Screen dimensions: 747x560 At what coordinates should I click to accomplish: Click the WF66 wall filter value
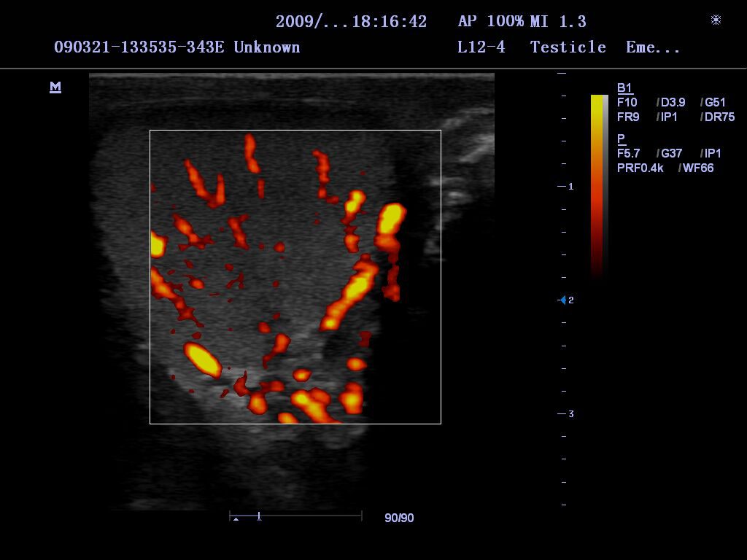point(698,168)
